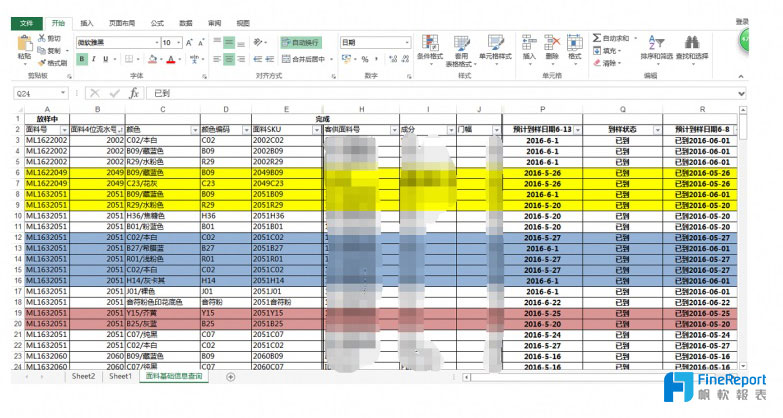The image size is (783, 418).
Task: Open the number format dropdown (日期)
Action: (407, 43)
